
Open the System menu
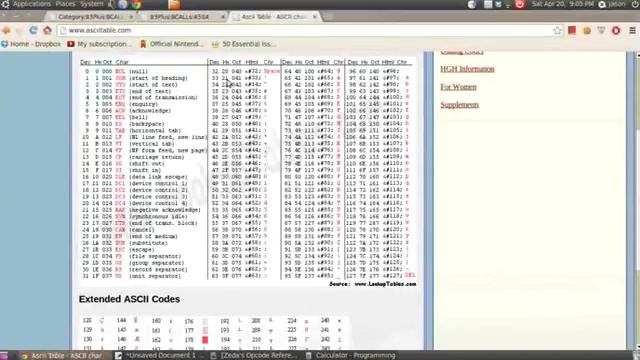click(92, 4)
